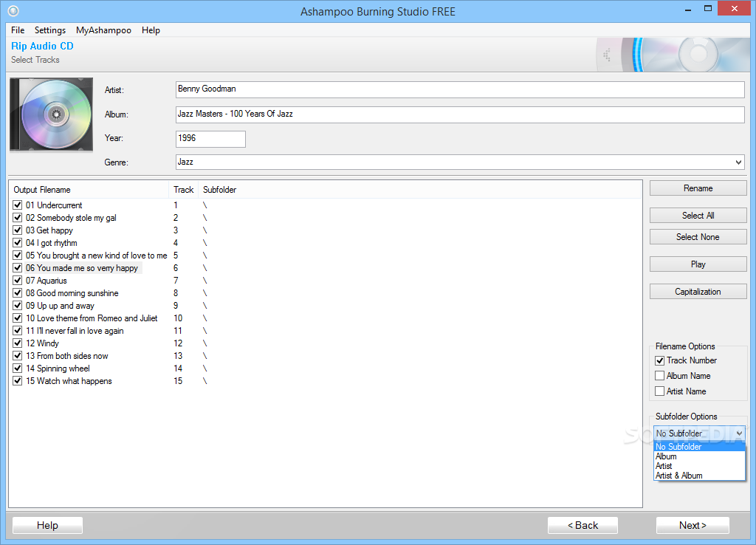Screen dimensions: 756x545
Task: Uncheck the 01 Undercurrent track checkbox
Action: point(18,205)
